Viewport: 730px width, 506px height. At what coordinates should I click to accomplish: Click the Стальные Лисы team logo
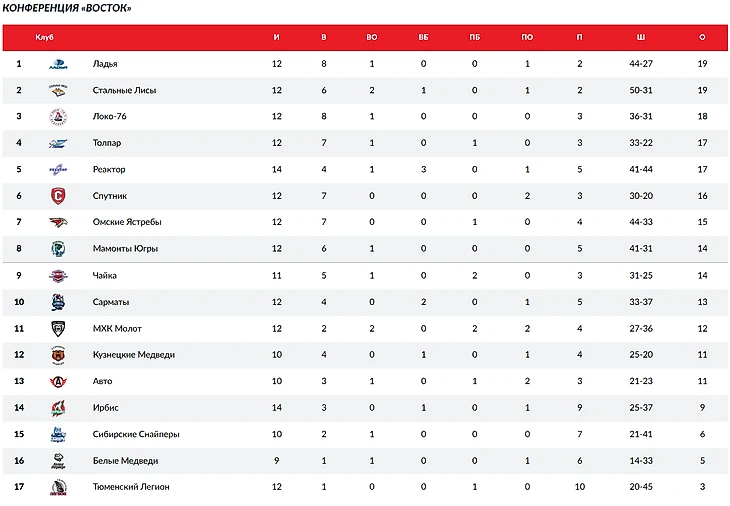[x=58, y=90]
